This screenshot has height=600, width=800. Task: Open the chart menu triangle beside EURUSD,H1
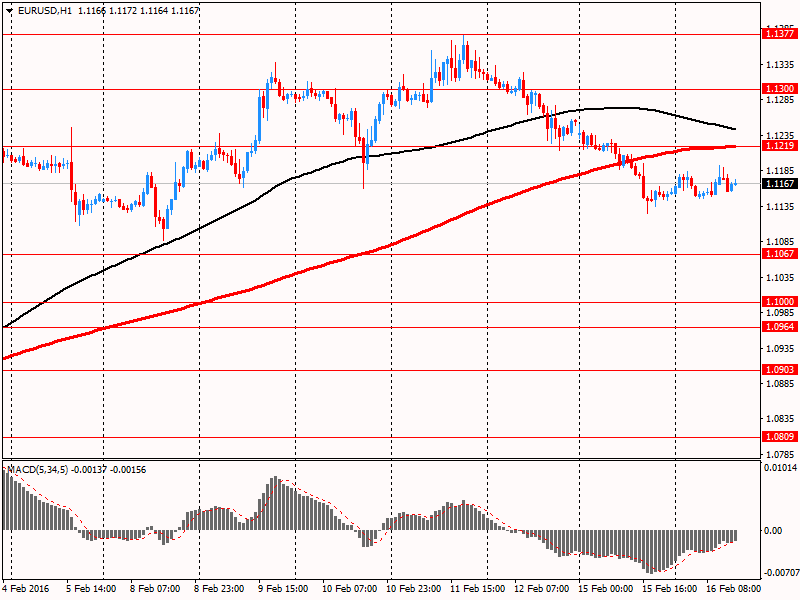(9, 10)
